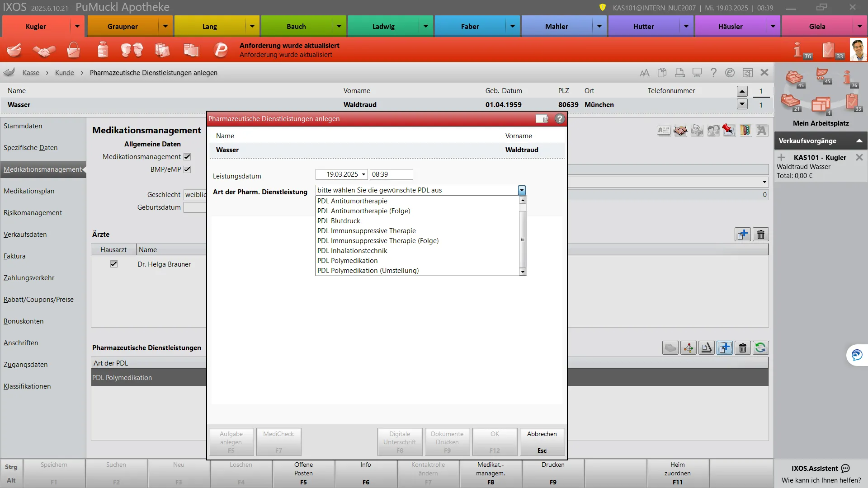Screen dimensions: 868x488
Task: Open the IXOS.Assistent chat icon
Action: [x=845, y=469]
